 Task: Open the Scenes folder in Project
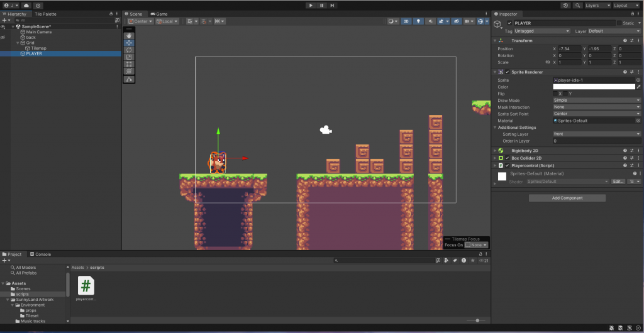[23, 289]
